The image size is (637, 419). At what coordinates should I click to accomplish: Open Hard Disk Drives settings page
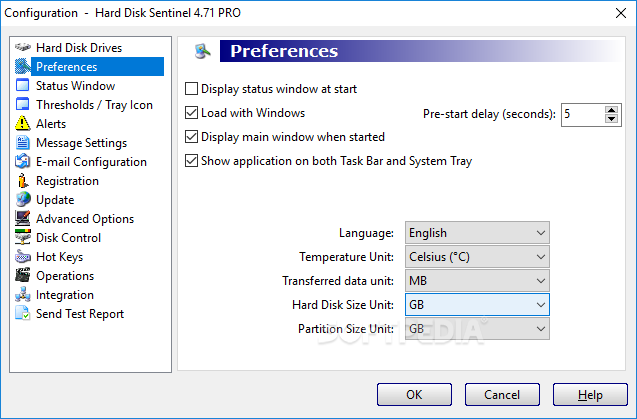click(x=79, y=48)
